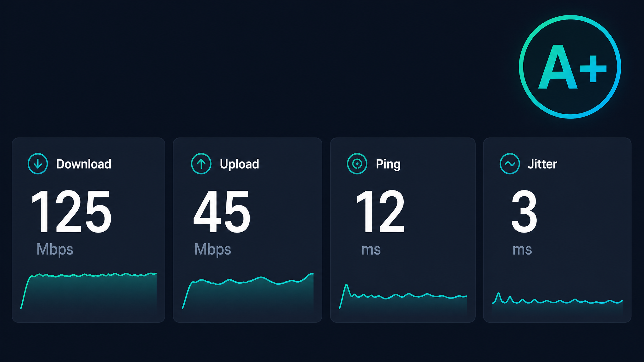Click ms unit under 12
The image size is (644, 362).
[371, 250]
